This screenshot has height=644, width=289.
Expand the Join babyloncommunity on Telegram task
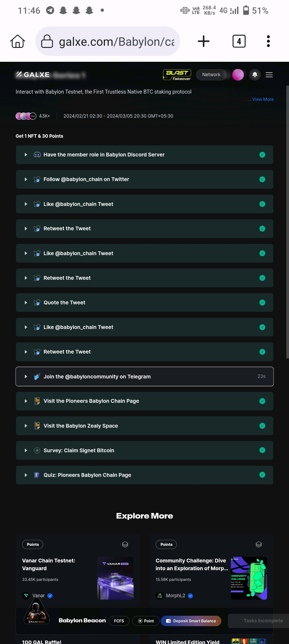(x=26, y=377)
